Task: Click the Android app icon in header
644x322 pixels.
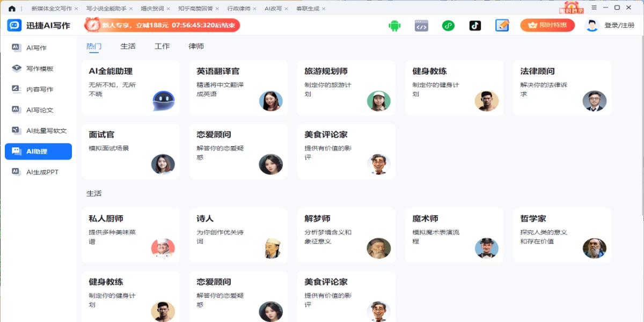Action: tap(394, 26)
